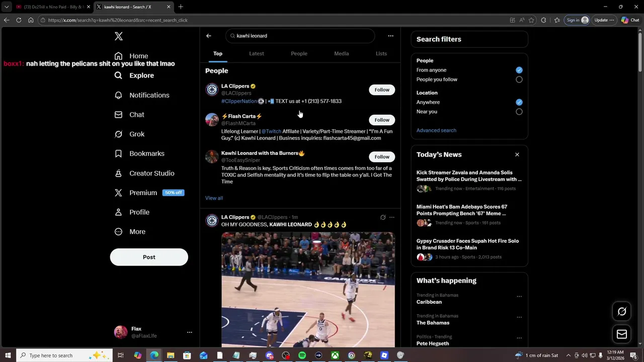Select the From anyone radio option
This screenshot has height=362, width=644.
click(x=519, y=70)
